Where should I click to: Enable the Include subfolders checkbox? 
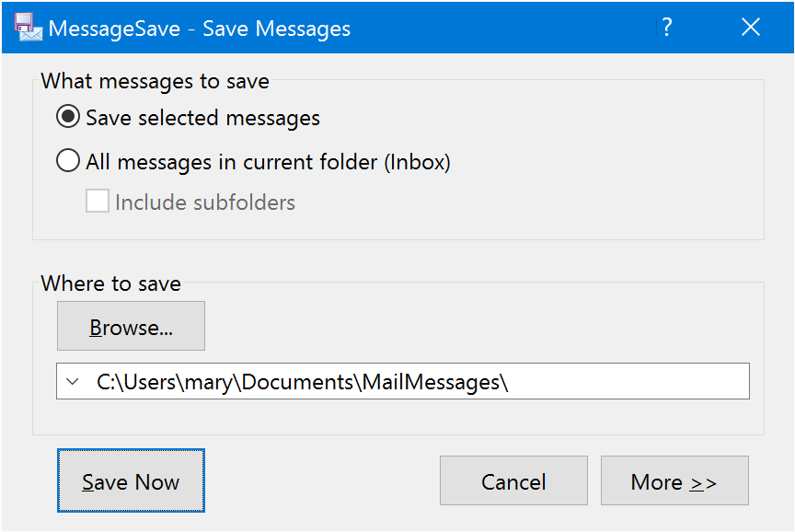tap(98, 202)
